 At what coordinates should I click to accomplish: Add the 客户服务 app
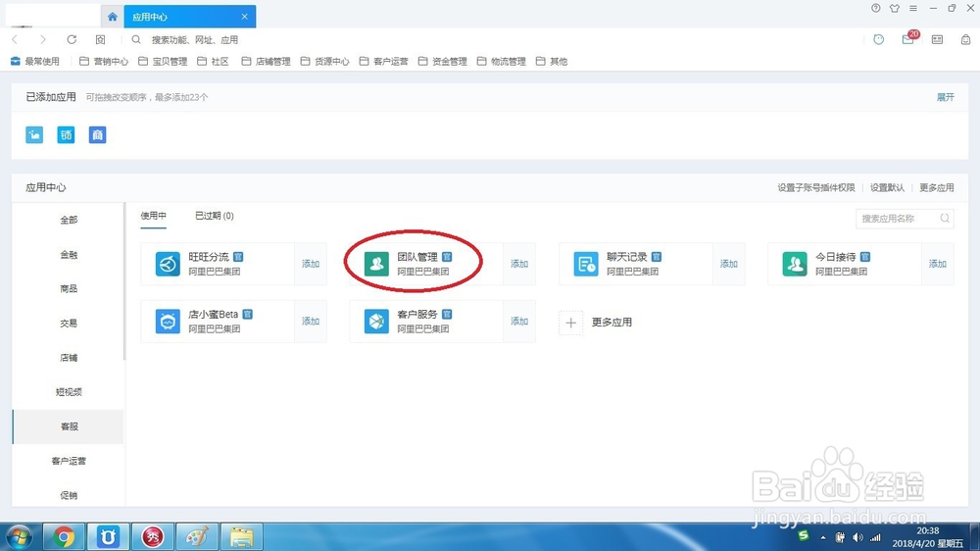coord(519,322)
